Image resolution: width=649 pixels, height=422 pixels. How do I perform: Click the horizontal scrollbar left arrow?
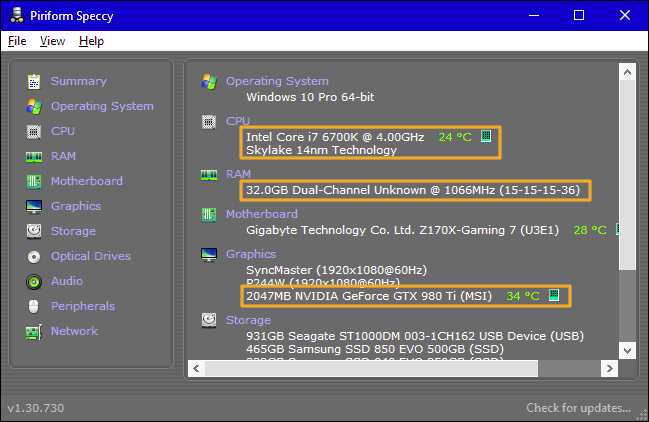point(197,368)
